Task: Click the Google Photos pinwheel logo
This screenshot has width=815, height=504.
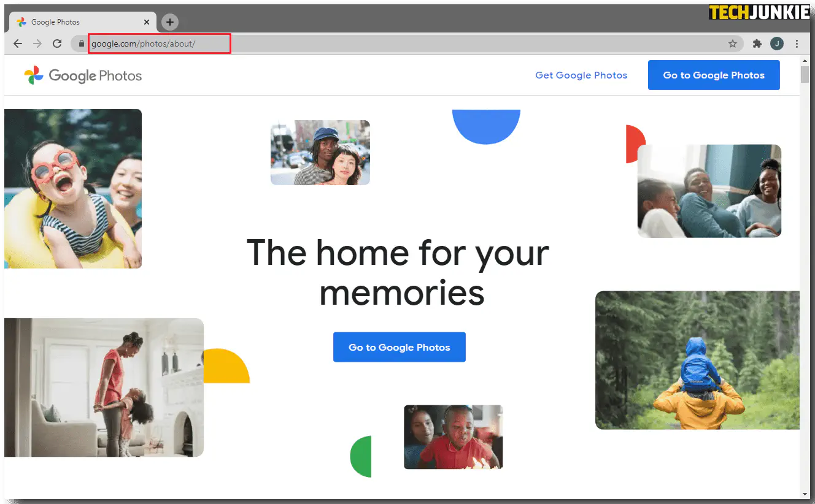Action: 34,75
